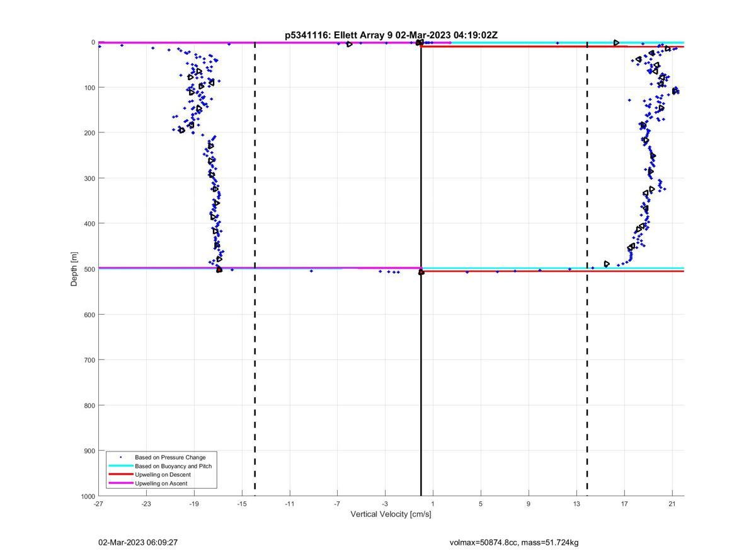
Task: Click the x-axis tick label 21
Action: pyautogui.click(x=672, y=504)
